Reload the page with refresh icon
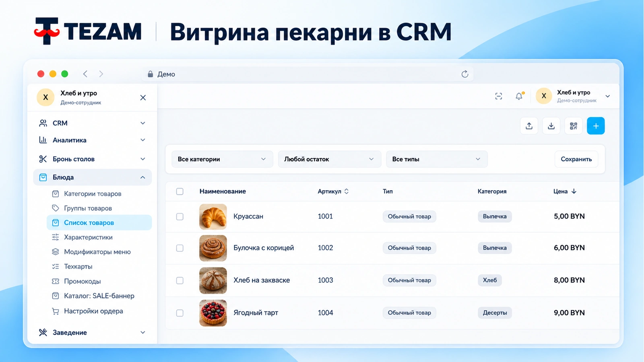 coord(465,74)
